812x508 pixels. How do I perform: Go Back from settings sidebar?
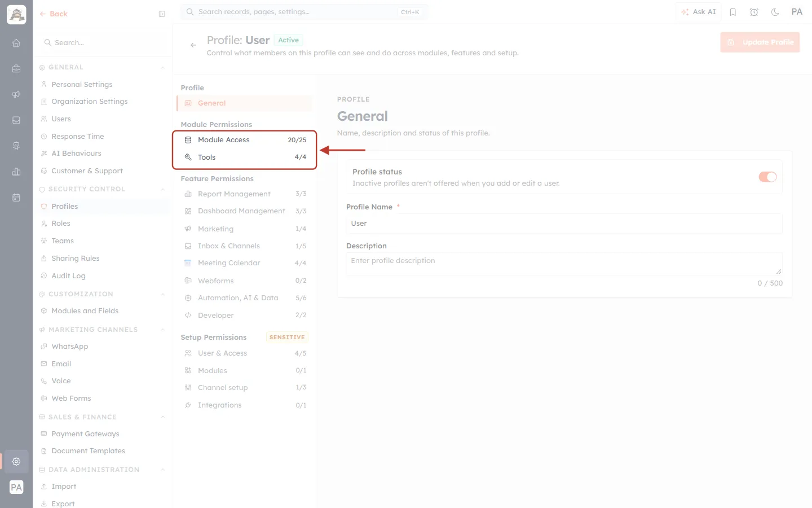click(54, 14)
